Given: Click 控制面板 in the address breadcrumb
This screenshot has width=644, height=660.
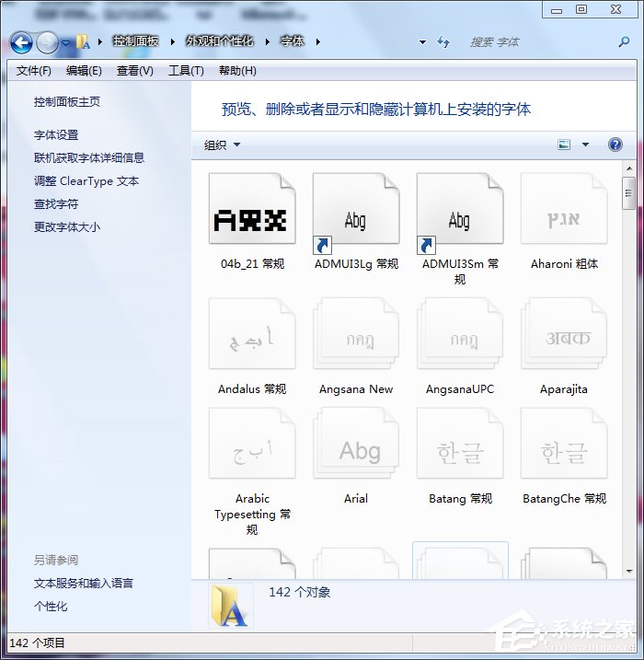Looking at the screenshot, I should [135, 42].
